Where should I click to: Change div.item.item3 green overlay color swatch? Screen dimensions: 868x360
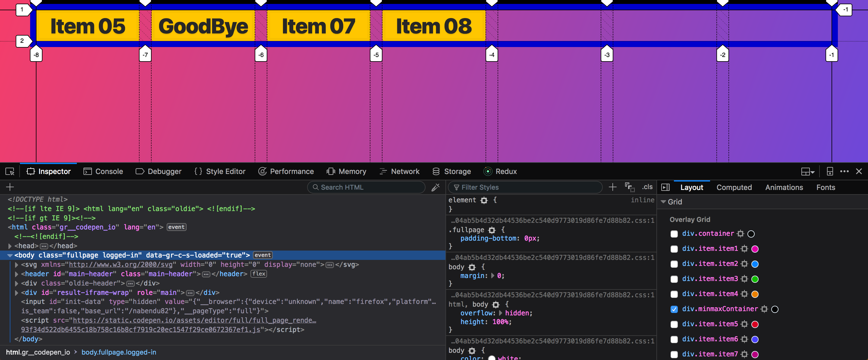coord(755,279)
